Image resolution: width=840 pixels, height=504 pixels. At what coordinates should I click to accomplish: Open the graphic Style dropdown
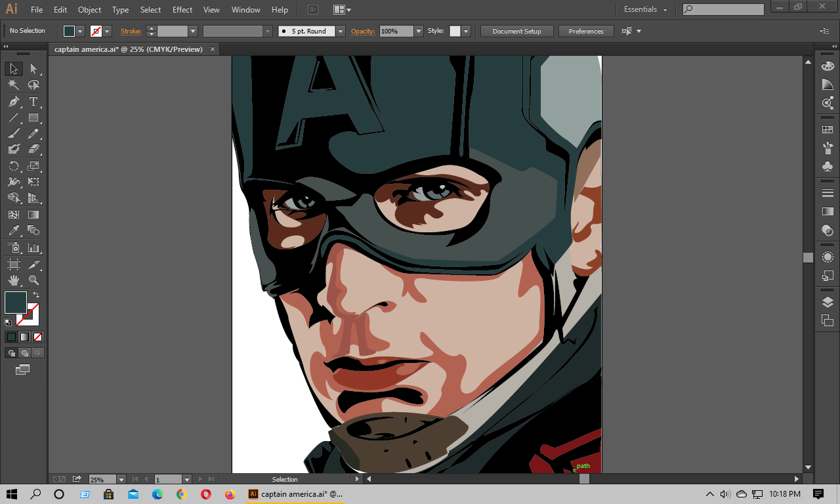point(466,31)
